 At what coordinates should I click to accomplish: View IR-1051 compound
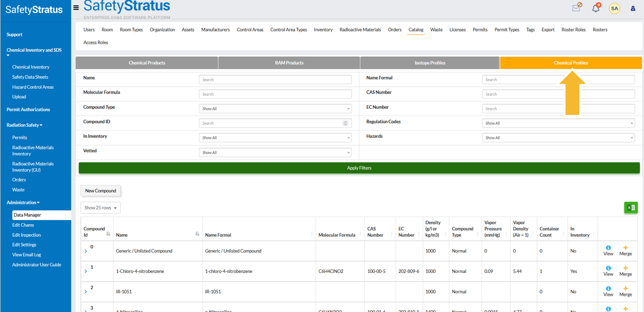(x=608, y=291)
